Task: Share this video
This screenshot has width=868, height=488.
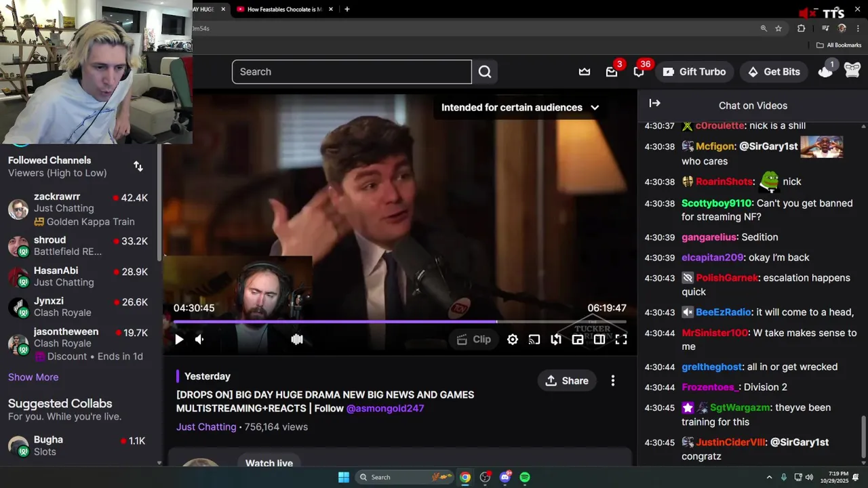Action: (x=567, y=381)
